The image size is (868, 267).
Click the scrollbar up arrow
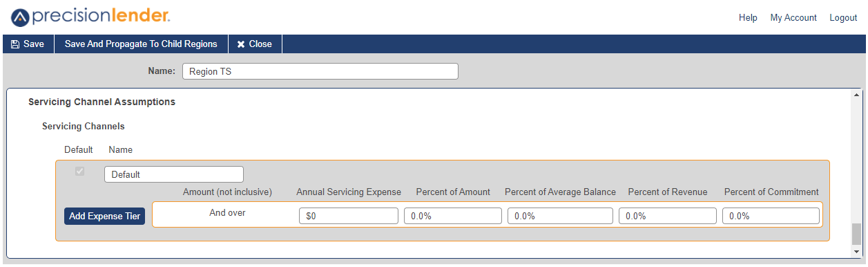point(857,95)
